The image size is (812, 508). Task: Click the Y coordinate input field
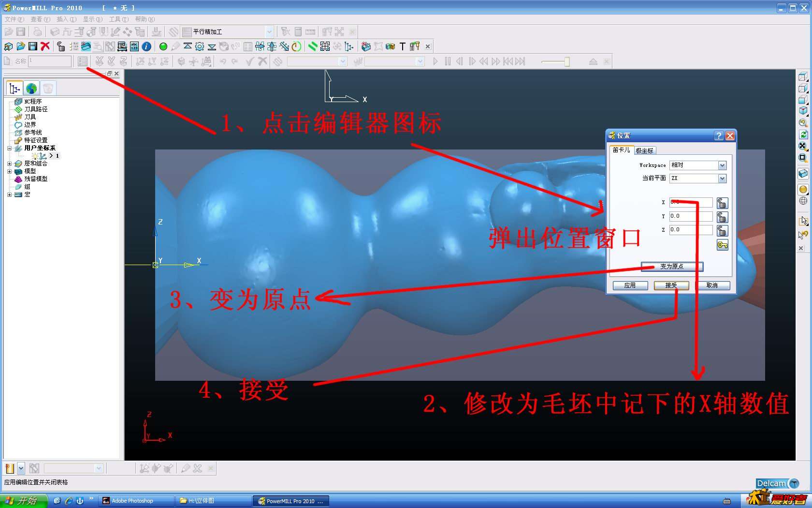[x=691, y=216]
